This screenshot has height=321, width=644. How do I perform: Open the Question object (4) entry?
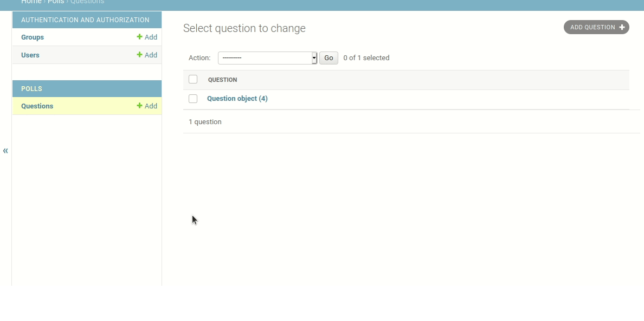[x=237, y=99]
